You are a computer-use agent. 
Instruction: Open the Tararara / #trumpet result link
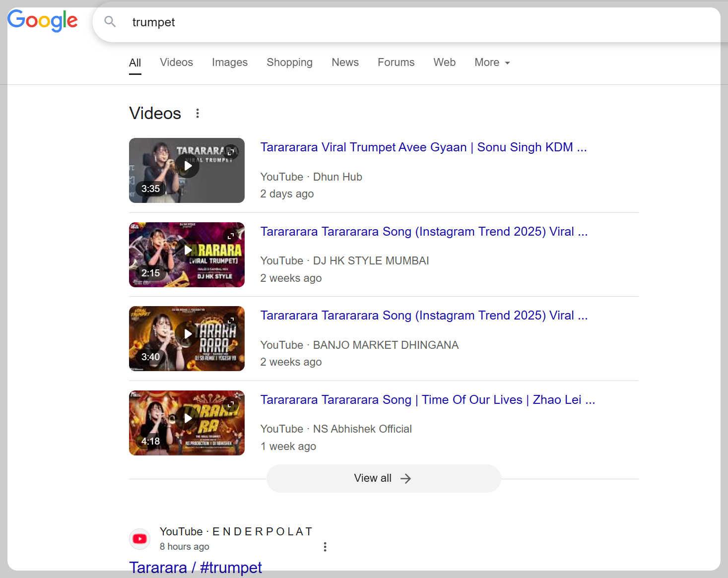pyautogui.click(x=196, y=568)
